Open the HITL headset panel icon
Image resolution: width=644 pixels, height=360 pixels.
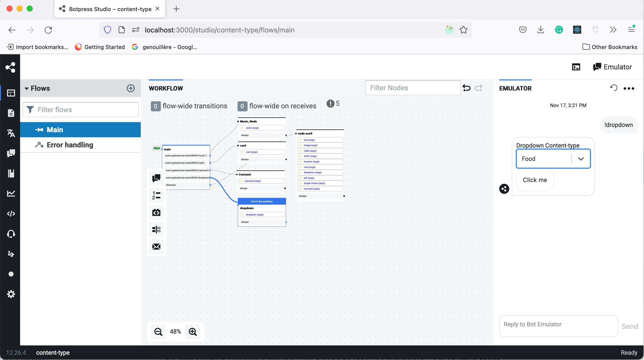tap(11, 234)
